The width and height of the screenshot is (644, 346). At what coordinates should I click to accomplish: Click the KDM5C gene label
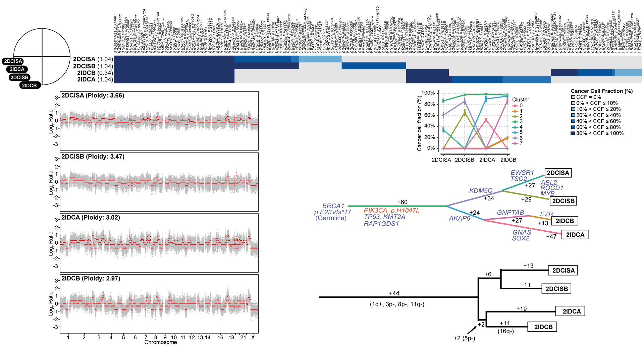[481, 191]
